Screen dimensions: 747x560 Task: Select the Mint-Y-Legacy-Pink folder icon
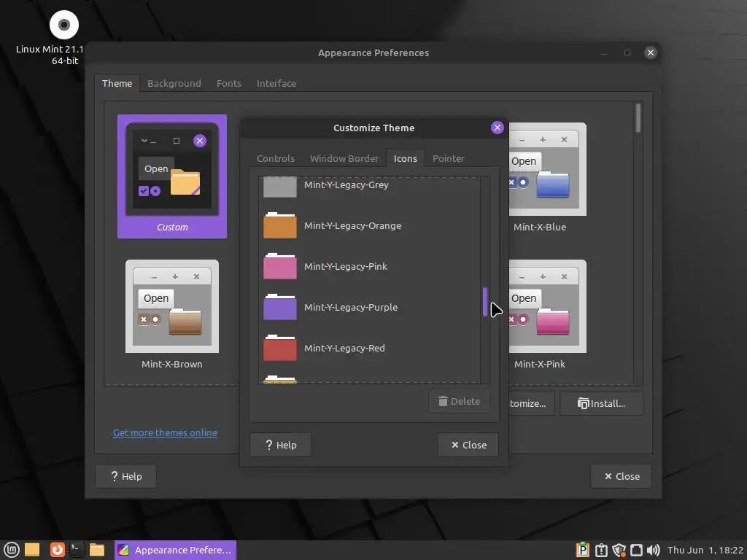click(279, 266)
